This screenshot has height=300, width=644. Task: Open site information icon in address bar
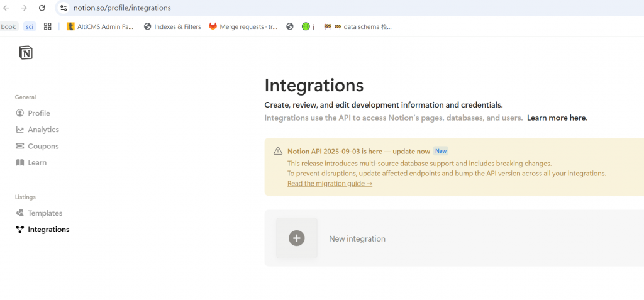[64, 8]
